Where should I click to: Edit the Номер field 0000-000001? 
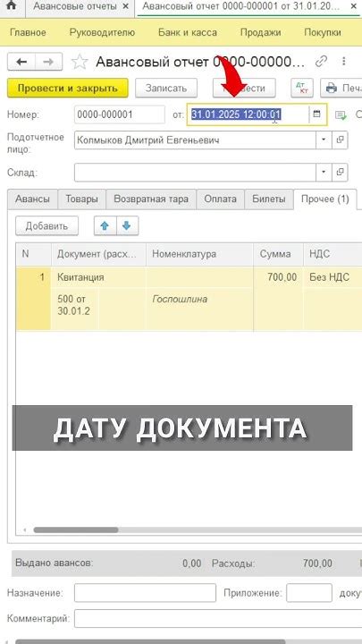pos(120,114)
